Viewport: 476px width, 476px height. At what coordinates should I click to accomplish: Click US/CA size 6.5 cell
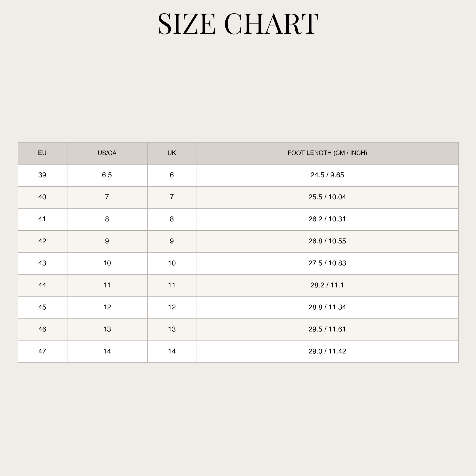coord(107,175)
